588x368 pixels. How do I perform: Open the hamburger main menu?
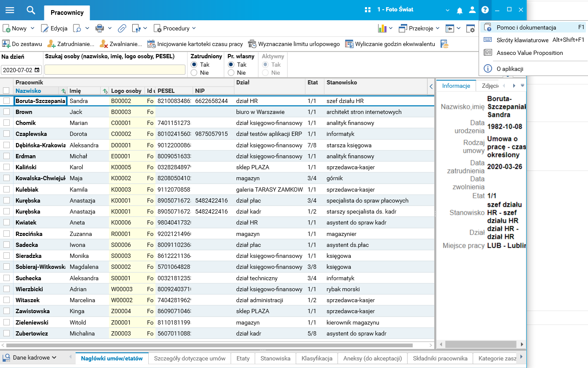(x=9, y=10)
